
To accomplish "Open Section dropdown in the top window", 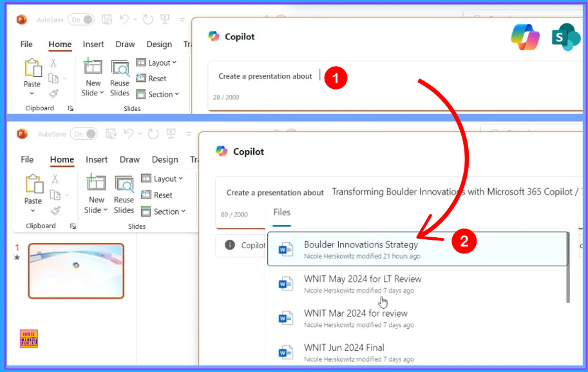I will pos(158,94).
